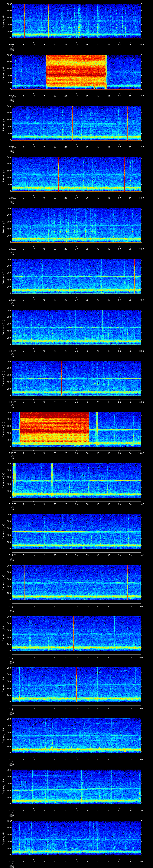Click the 18:00 end time label
Viewport: 153px width, 868px height.
tap(141, 862)
